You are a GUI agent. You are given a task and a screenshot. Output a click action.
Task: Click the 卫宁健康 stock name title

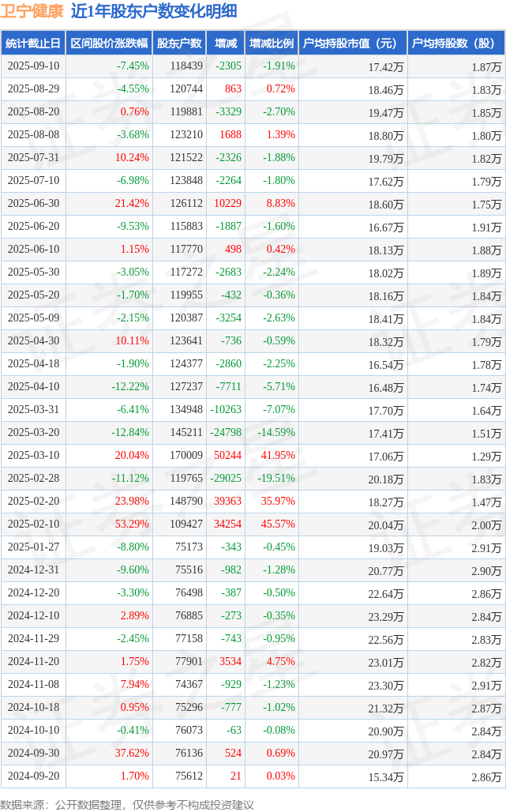coord(32,12)
